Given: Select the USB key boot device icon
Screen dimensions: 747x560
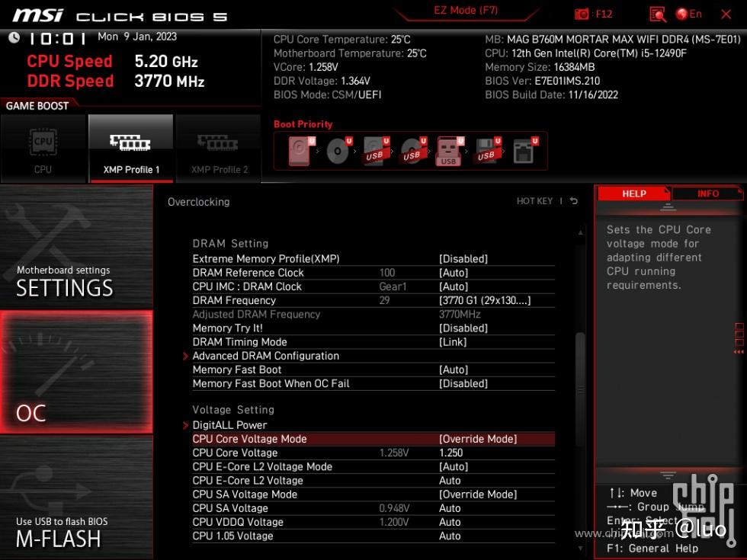Looking at the screenshot, I should [x=449, y=151].
